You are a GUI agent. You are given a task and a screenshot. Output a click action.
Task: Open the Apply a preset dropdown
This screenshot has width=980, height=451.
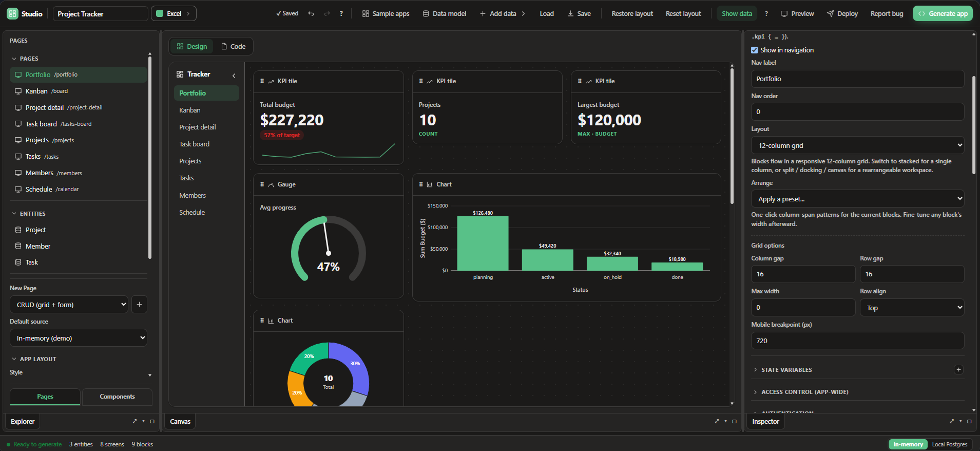click(858, 199)
